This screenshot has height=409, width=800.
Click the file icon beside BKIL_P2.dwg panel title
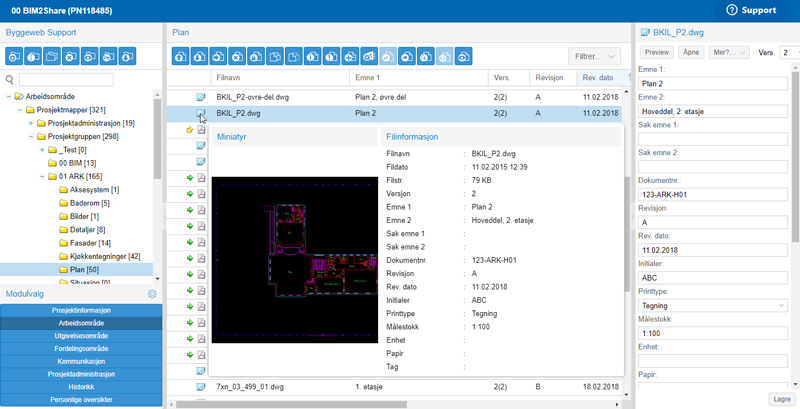645,32
